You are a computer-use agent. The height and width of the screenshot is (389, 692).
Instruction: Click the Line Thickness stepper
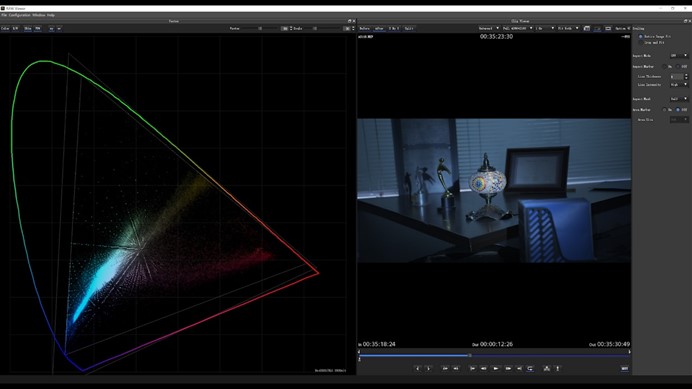(x=686, y=76)
